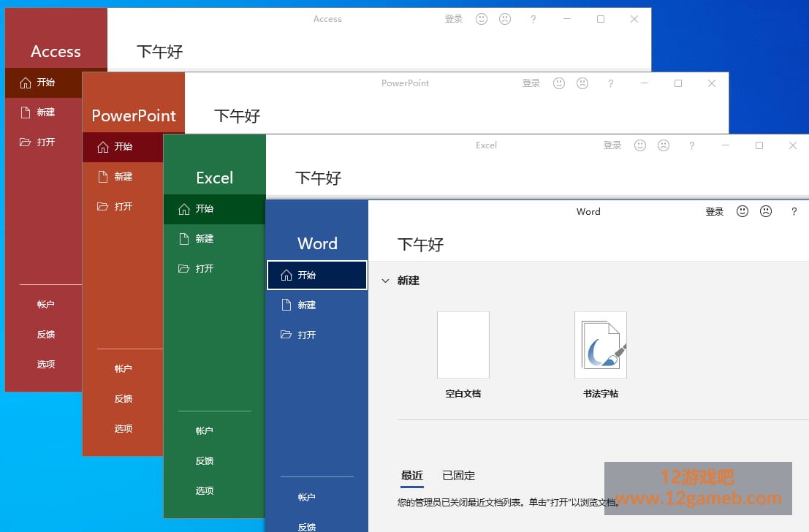Select 新建 in PowerPoint sidebar
The width and height of the screenshot is (809, 532).
(x=123, y=177)
